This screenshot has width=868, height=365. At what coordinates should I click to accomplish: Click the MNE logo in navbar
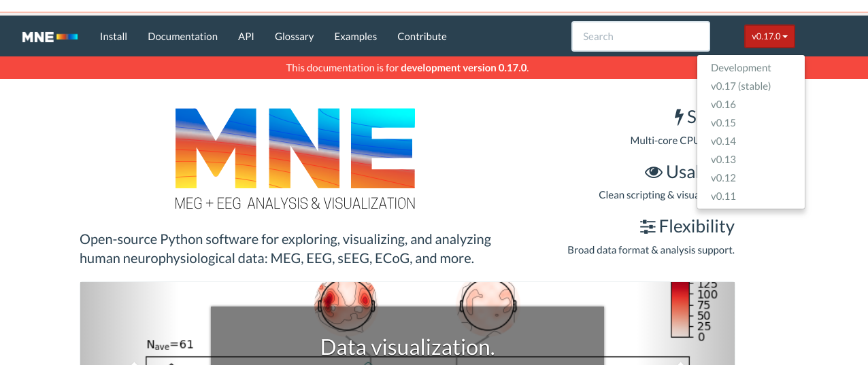[50, 37]
